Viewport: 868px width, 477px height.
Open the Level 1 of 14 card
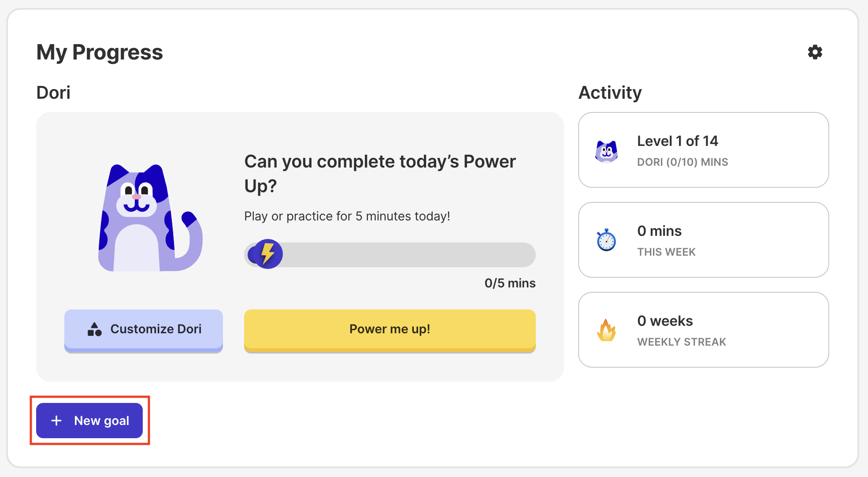[x=703, y=150]
